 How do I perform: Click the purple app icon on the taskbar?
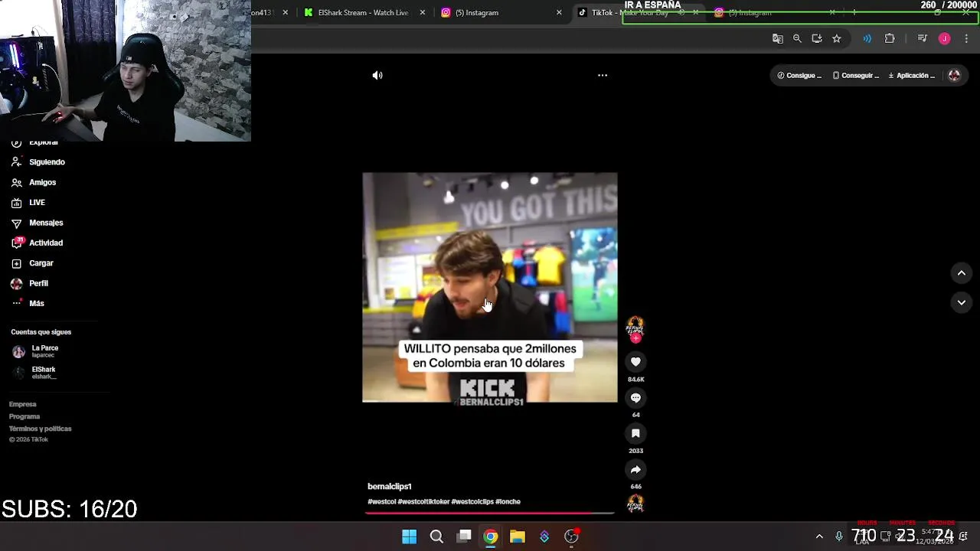(544, 536)
